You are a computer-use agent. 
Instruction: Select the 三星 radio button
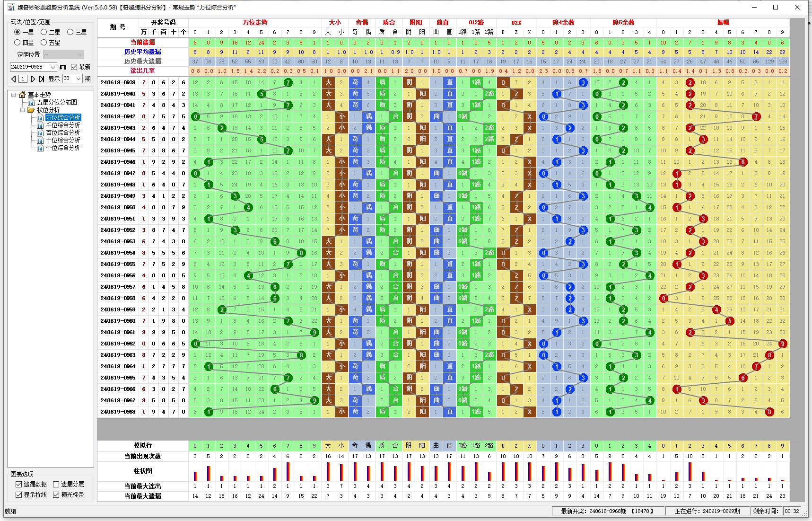click(x=70, y=32)
